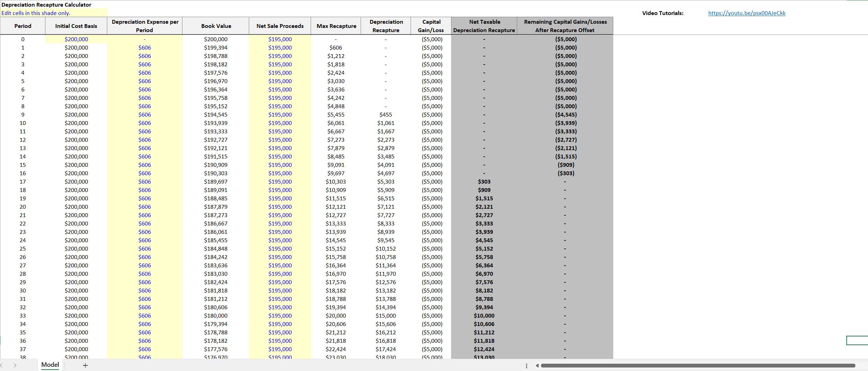The height and width of the screenshot is (371, 868).
Task: Click the Initial Cost Basis header
Action: [76, 26]
